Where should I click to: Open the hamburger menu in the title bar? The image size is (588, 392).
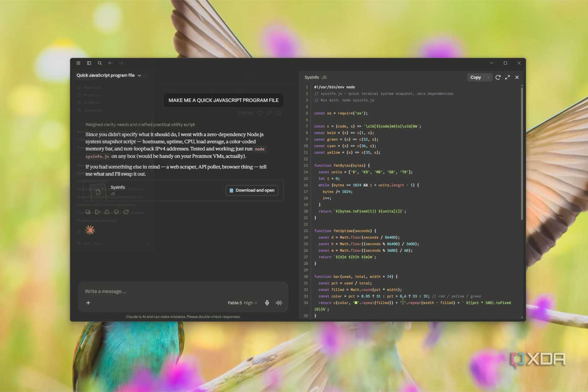[x=78, y=63]
